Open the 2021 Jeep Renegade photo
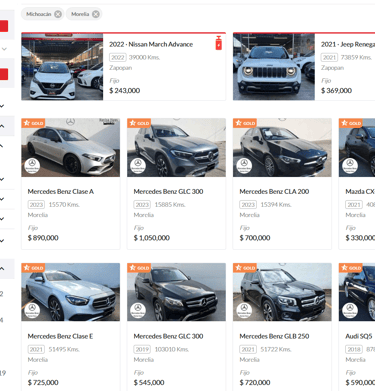This screenshot has width=375, height=391. pos(274,67)
